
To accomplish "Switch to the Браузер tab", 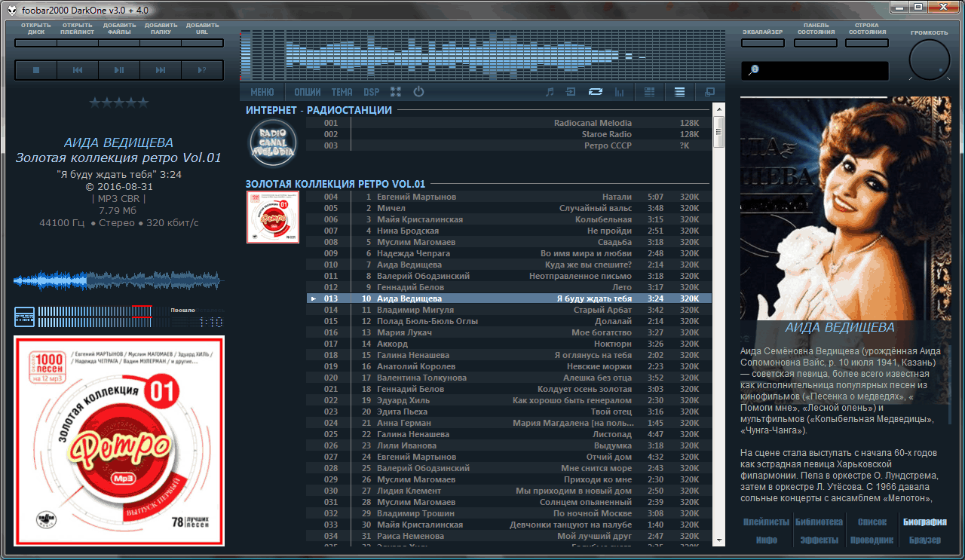I will pyautogui.click(x=925, y=540).
